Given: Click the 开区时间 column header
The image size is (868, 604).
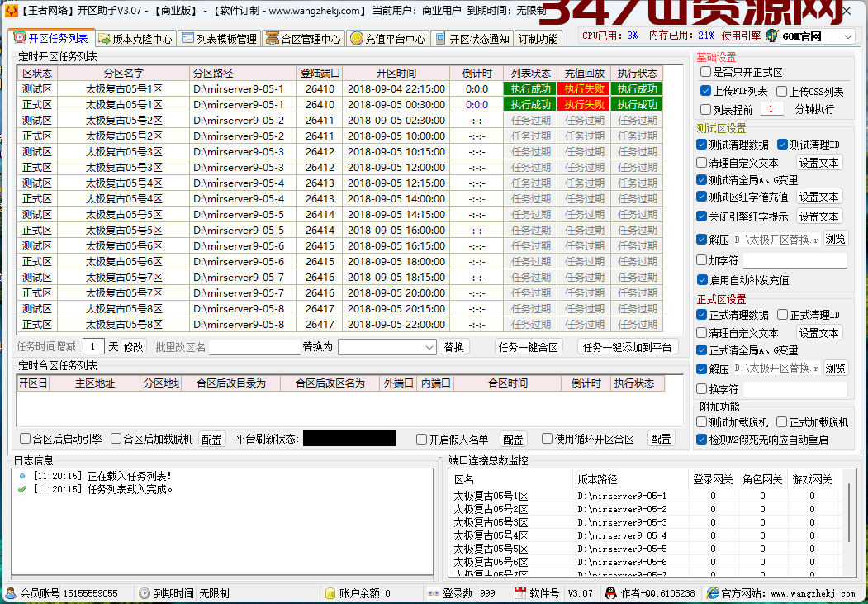Looking at the screenshot, I should 396,74.
